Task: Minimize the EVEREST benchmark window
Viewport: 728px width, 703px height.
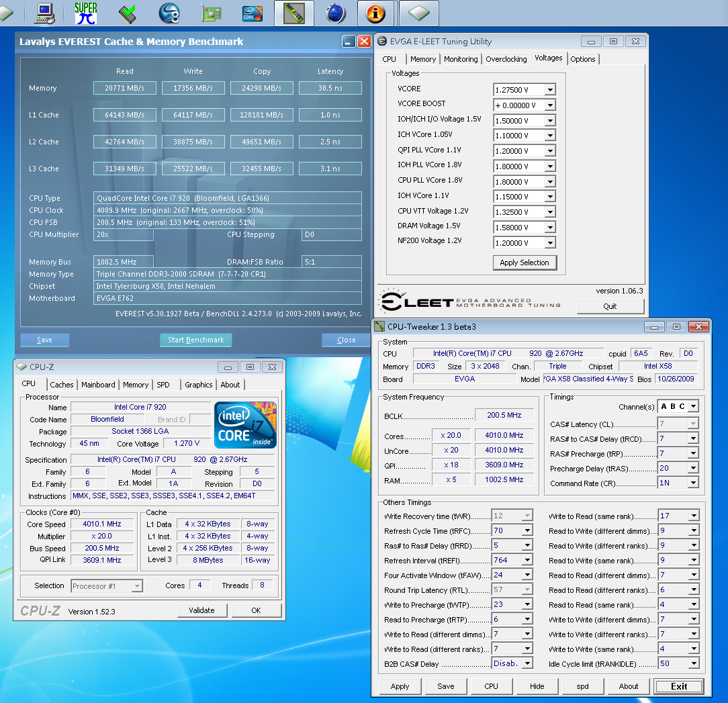Action: [348, 42]
